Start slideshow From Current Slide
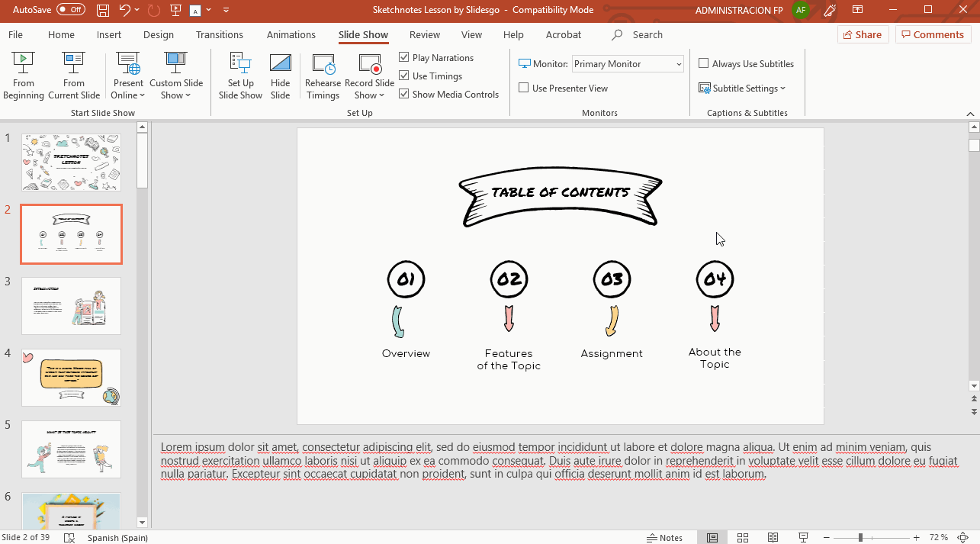The image size is (980, 544). [x=74, y=75]
